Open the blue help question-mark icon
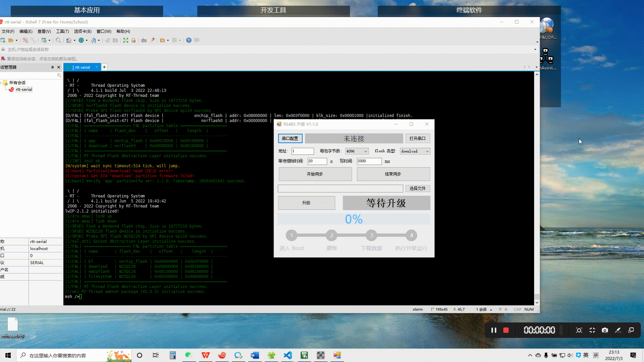644x362 pixels. point(189,40)
